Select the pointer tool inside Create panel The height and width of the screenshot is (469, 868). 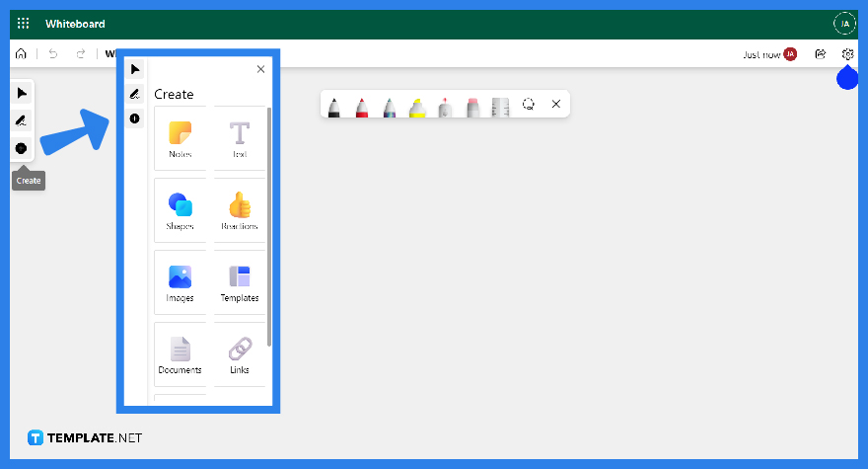134,69
